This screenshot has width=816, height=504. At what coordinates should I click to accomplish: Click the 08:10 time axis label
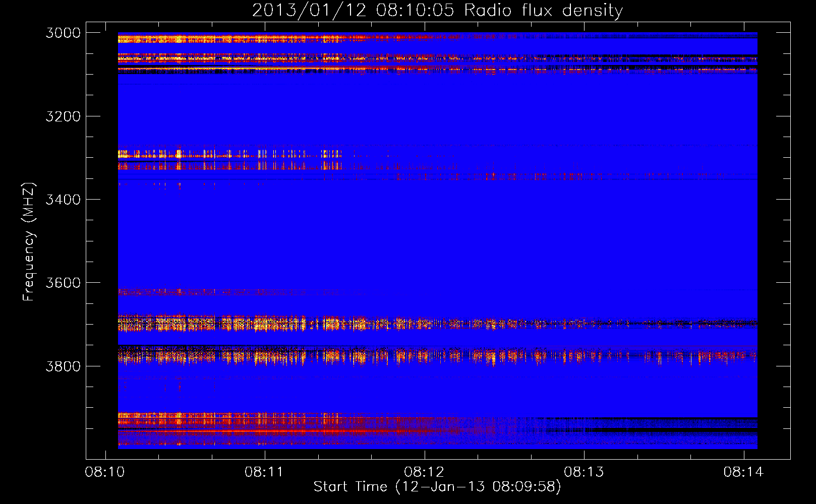coord(105,472)
